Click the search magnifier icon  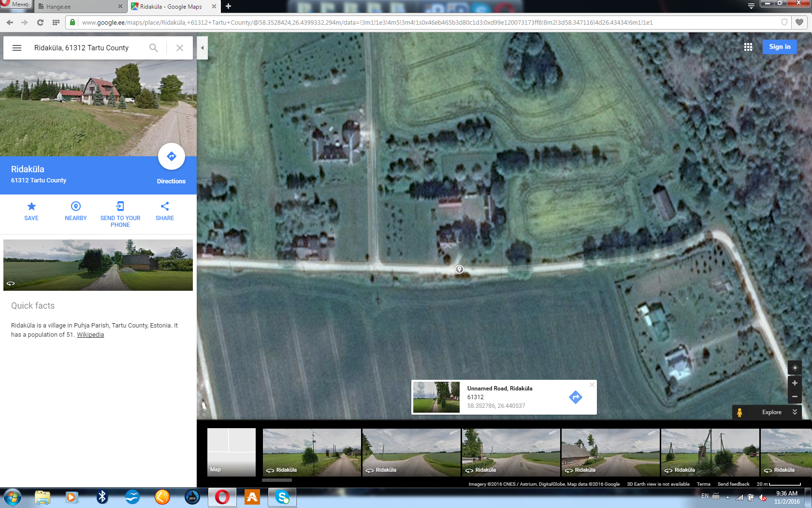click(x=154, y=48)
